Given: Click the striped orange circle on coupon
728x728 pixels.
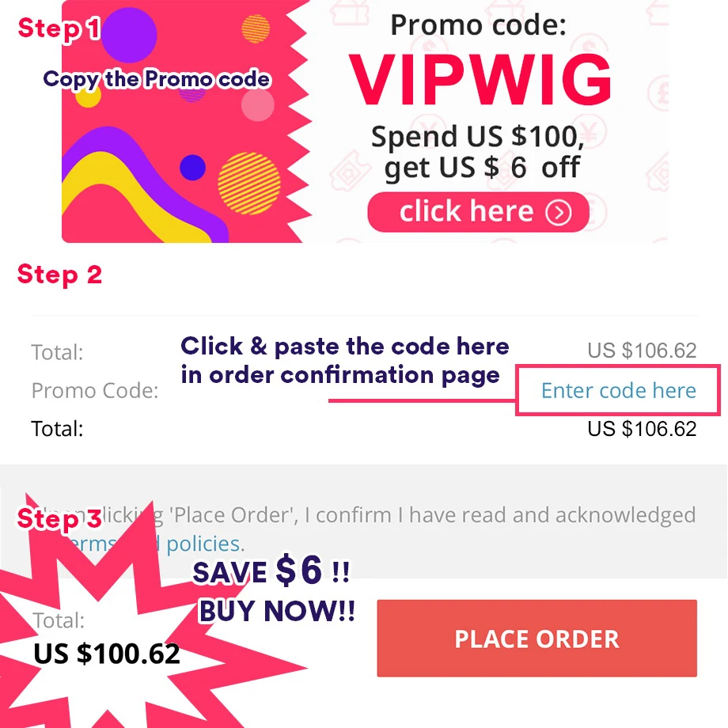Looking at the screenshot, I should click(249, 184).
